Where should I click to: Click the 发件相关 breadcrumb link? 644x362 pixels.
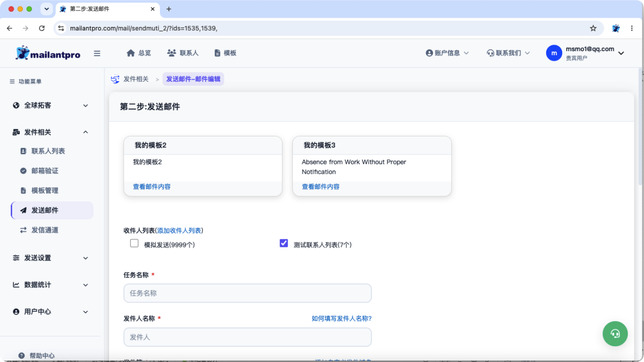(x=136, y=79)
